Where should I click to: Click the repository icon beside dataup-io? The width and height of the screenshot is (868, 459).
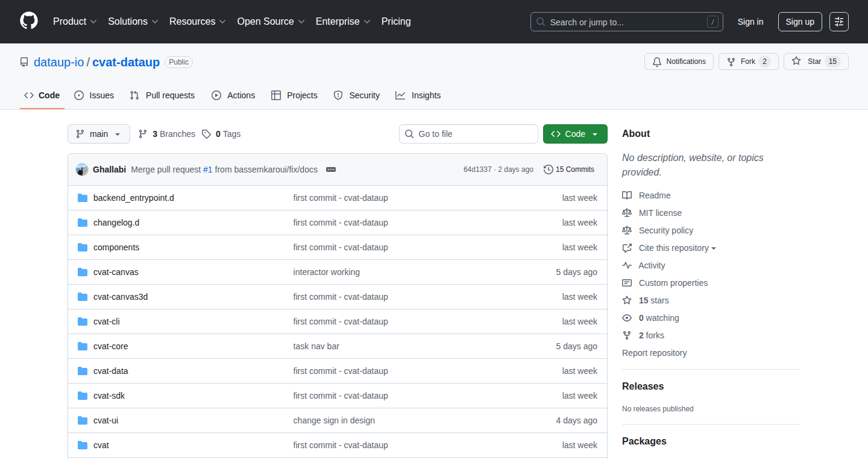click(24, 62)
